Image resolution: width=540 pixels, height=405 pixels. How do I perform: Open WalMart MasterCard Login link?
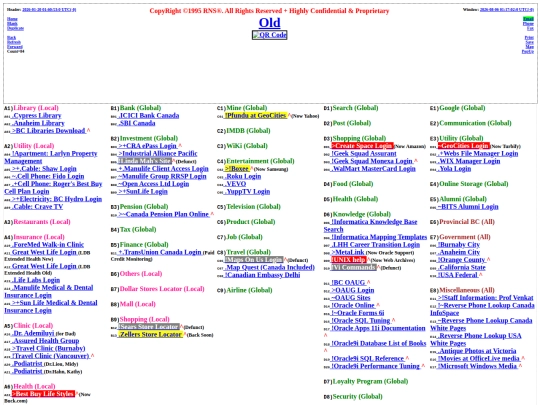coord(373,169)
